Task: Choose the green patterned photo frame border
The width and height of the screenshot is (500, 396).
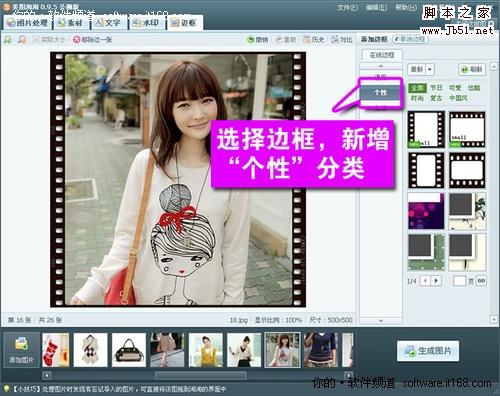Action: tap(426, 252)
